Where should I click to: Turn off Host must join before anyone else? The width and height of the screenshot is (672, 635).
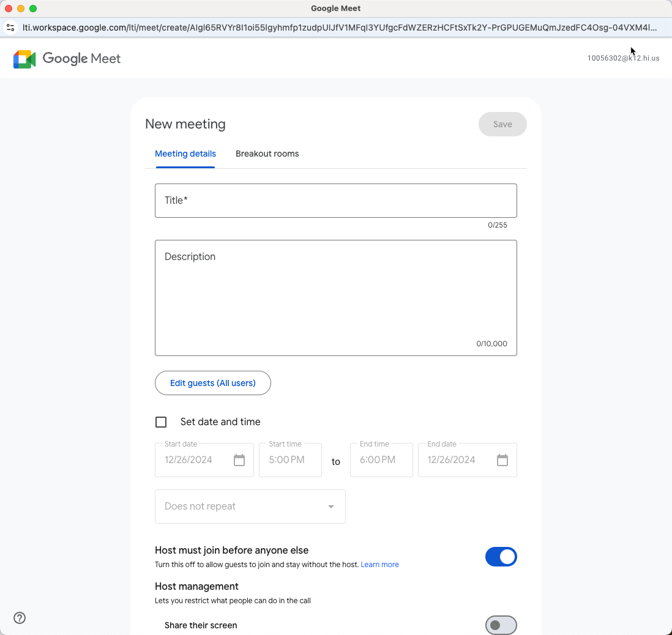[x=501, y=557]
